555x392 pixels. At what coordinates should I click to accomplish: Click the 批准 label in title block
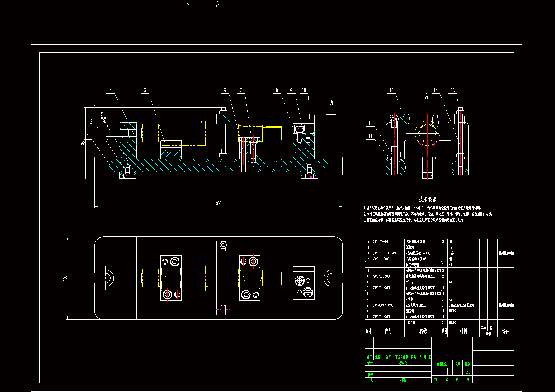403,380
